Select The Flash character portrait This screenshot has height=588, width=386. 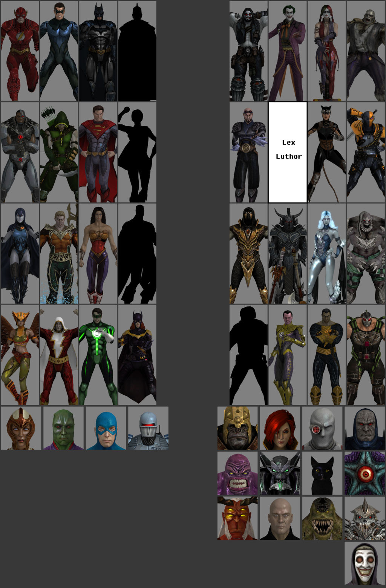[x=20, y=51]
